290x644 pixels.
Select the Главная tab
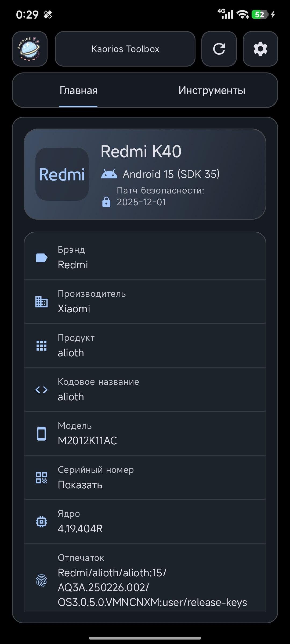(x=78, y=90)
